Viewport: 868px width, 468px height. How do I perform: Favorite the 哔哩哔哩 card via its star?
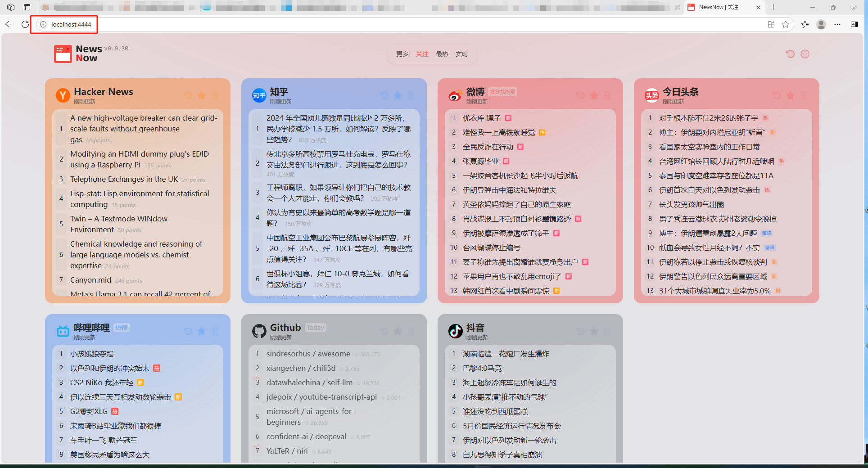pyautogui.click(x=201, y=331)
